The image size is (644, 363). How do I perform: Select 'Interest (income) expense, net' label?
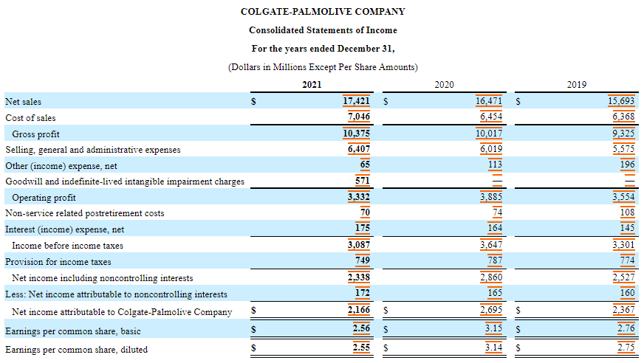point(64,229)
